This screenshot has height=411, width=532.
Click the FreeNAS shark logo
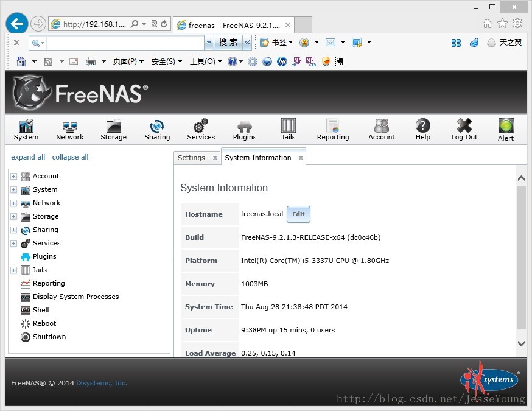click(31, 93)
